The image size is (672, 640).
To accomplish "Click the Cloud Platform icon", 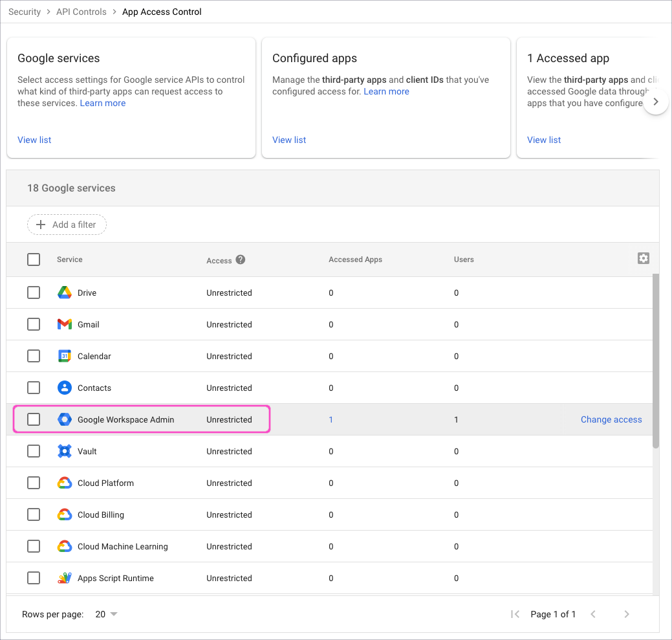I will (x=64, y=483).
